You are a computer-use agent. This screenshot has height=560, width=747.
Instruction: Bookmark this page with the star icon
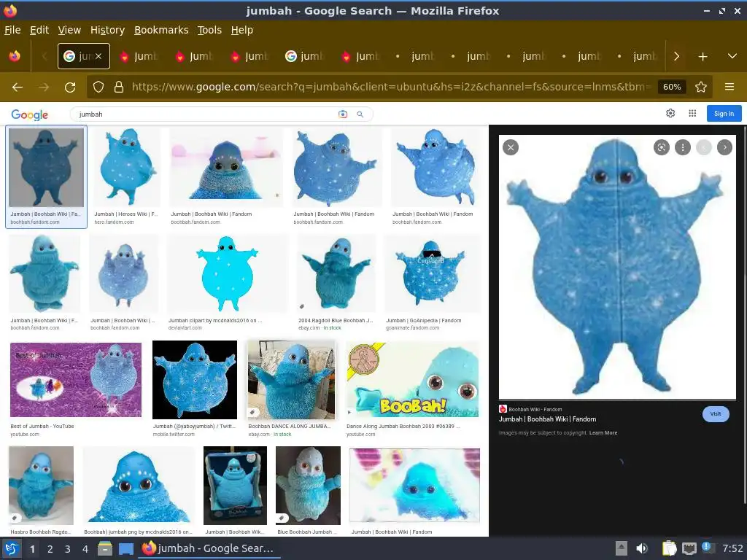pyautogui.click(x=701, y=87)
